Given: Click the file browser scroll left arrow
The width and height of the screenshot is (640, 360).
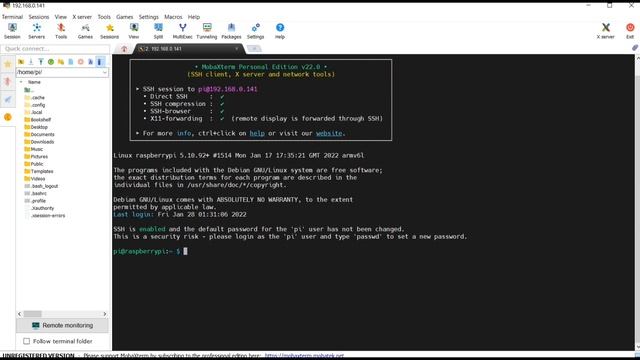Looking at the screenshot, I should [20, 314].
